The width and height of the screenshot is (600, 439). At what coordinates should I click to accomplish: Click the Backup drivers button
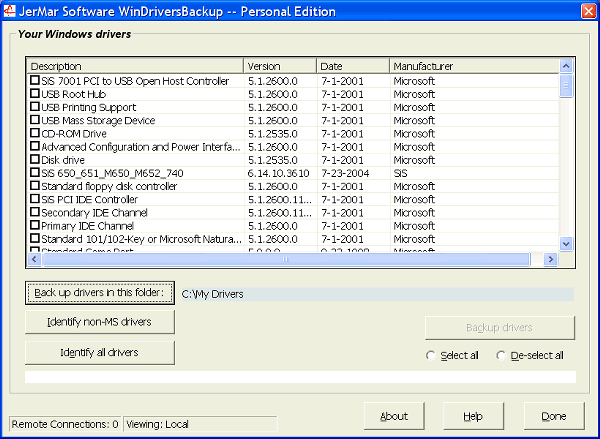[500, 328]
